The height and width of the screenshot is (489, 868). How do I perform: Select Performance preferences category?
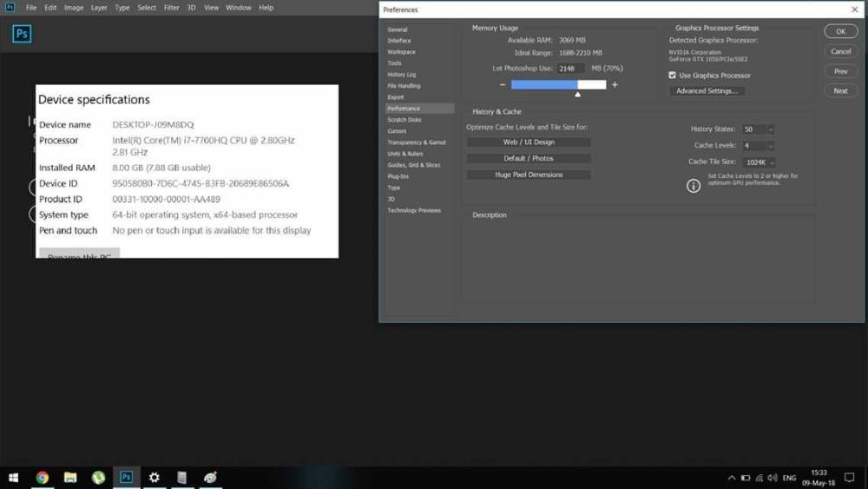click(x=419, y=109)
